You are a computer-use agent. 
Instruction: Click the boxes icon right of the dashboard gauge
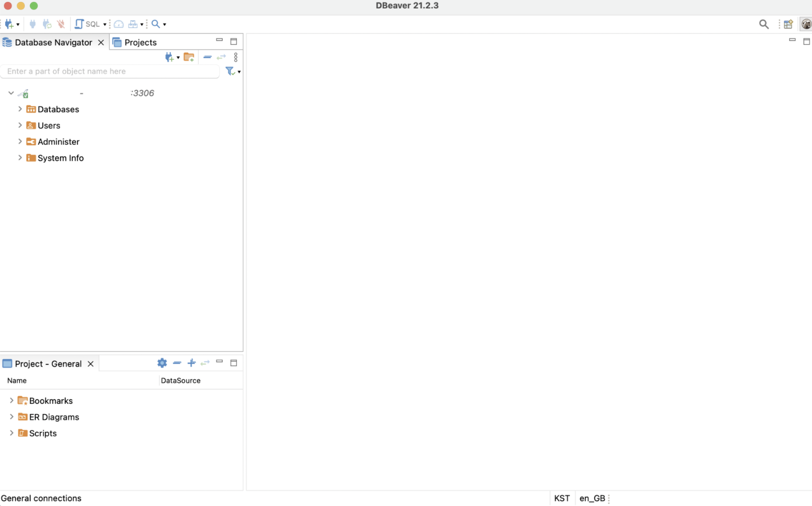pyautogui.click(x=133, y=24)
